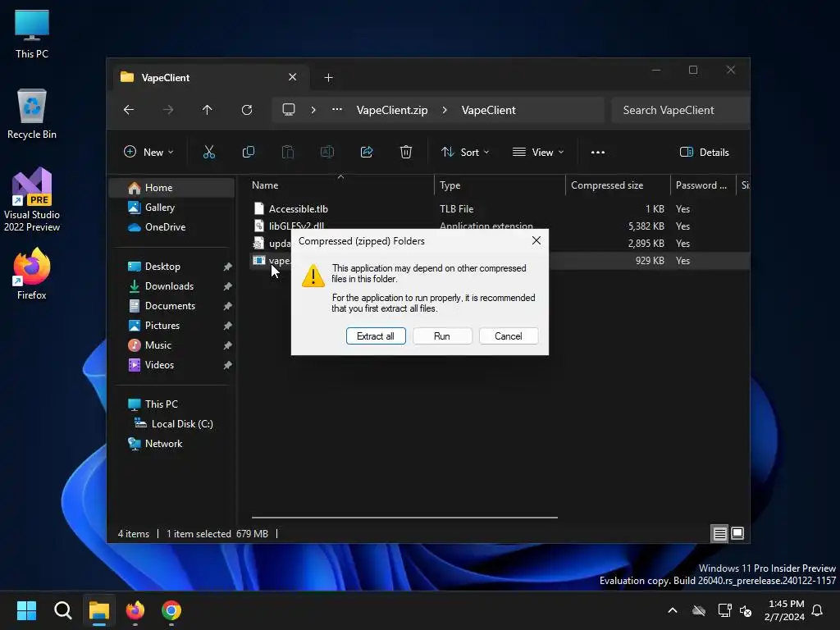Open the New dropdown menu
The image size is (840, 630).
[x=149, y=152]
